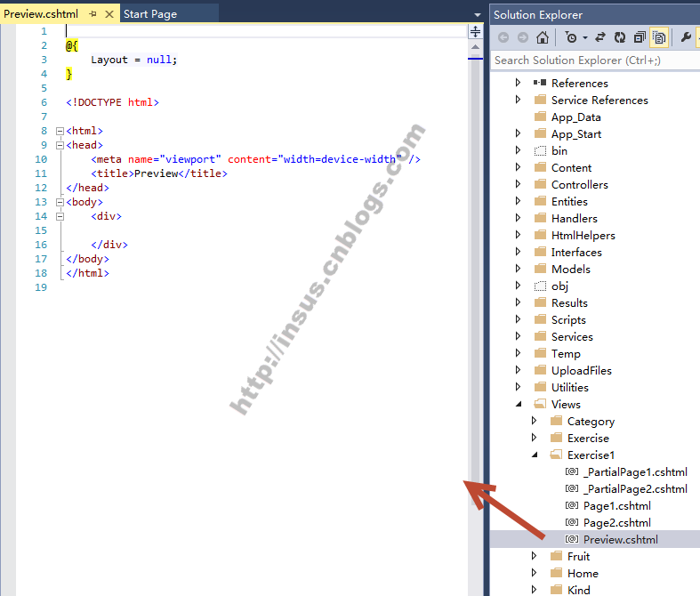Select the Interfaces folder

[x=576, y=253]
